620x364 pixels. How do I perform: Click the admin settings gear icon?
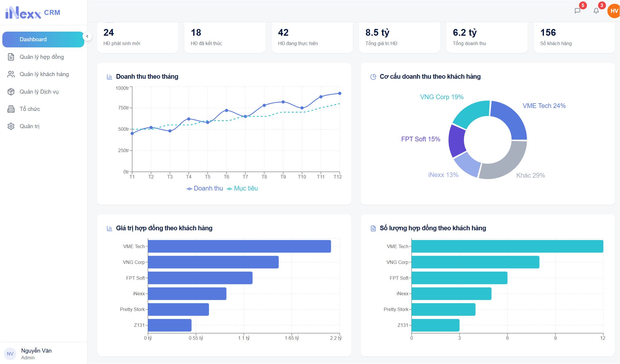coord(11,126)
